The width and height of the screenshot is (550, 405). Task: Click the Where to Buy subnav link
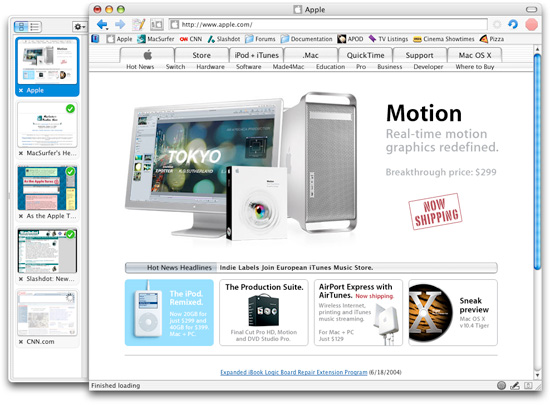(475, 67)
